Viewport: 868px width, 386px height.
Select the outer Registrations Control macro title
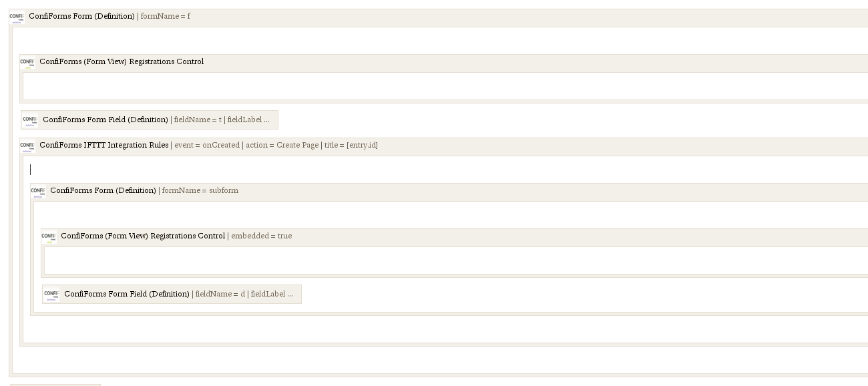click(x=122, y=62)
